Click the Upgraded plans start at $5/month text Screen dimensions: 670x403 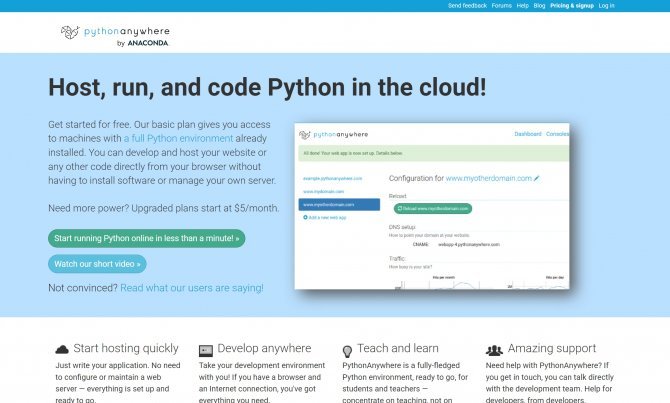205,208
